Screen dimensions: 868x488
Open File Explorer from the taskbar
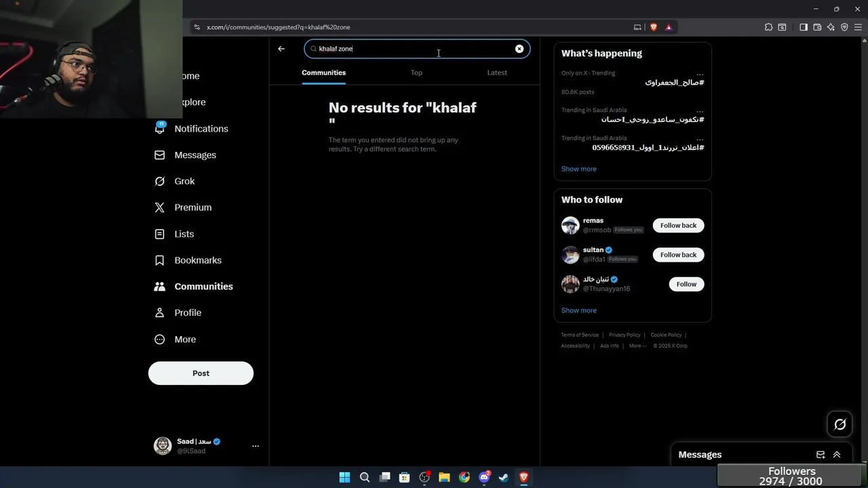(x=444, y=477)
